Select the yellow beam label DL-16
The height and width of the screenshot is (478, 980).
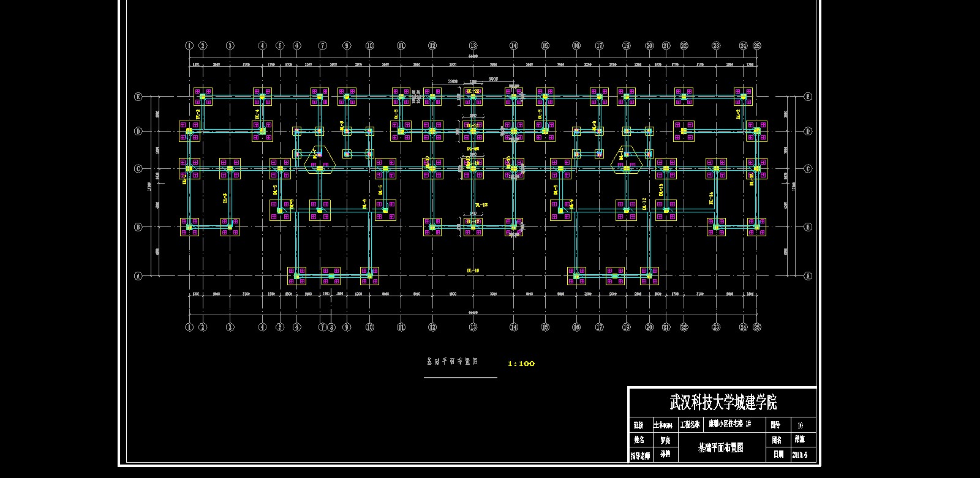473,271
